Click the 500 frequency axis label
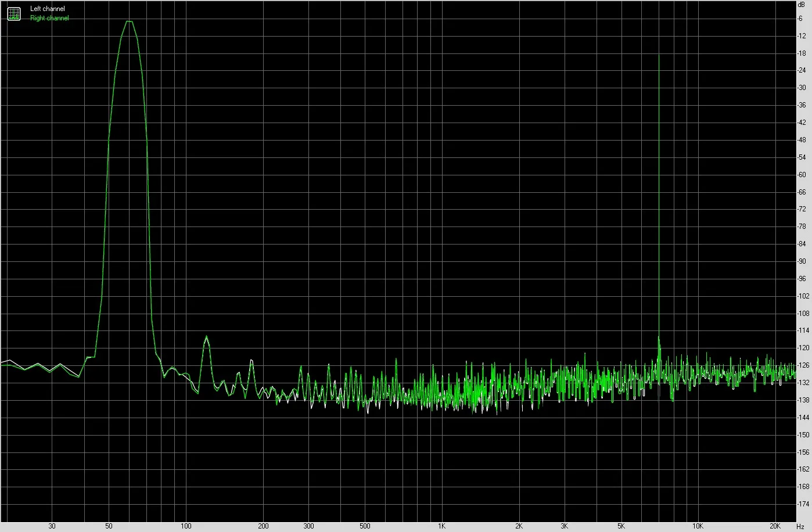812x532 pixels. [365, 526]
